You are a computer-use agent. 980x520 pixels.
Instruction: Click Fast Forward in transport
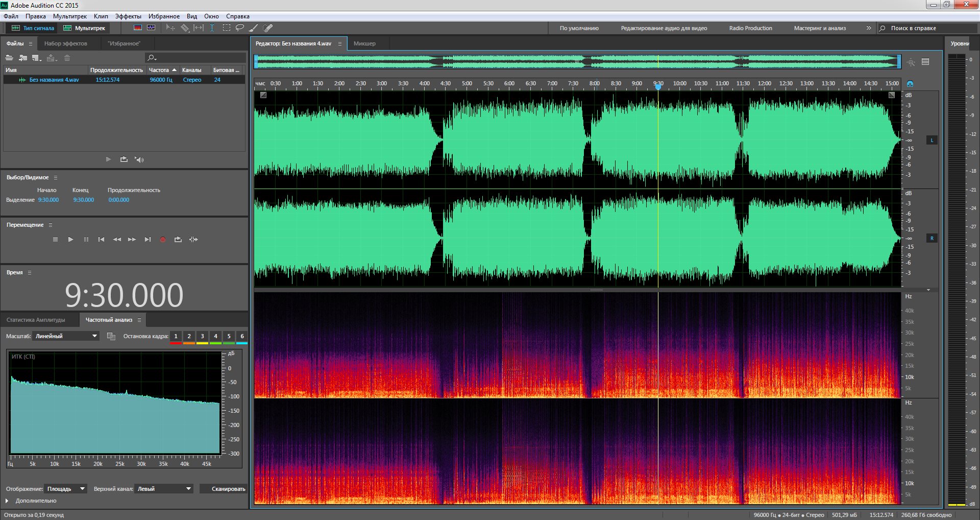[132, 239]
